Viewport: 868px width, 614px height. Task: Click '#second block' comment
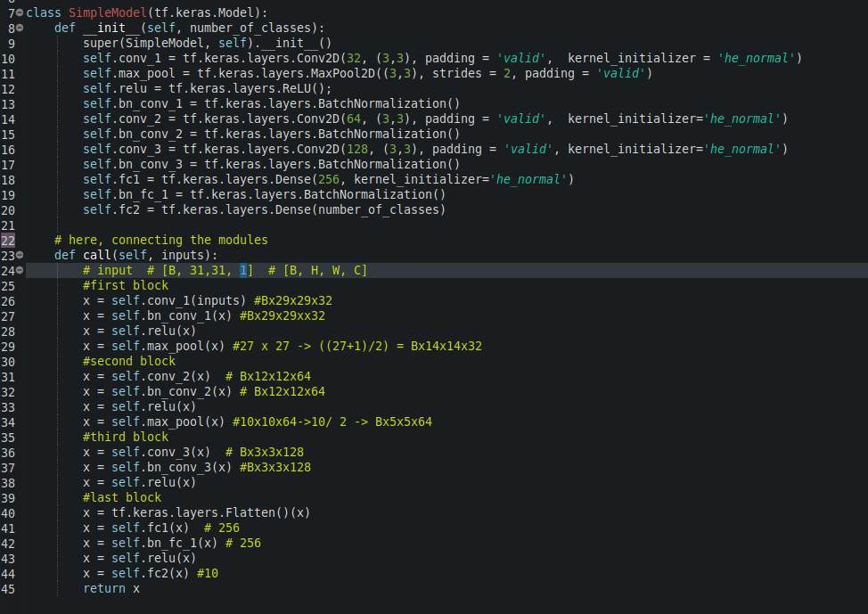(x=129, y=361)
